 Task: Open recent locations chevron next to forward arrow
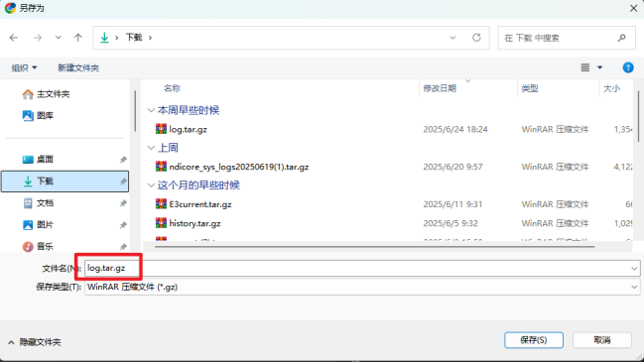click(59, 38)
